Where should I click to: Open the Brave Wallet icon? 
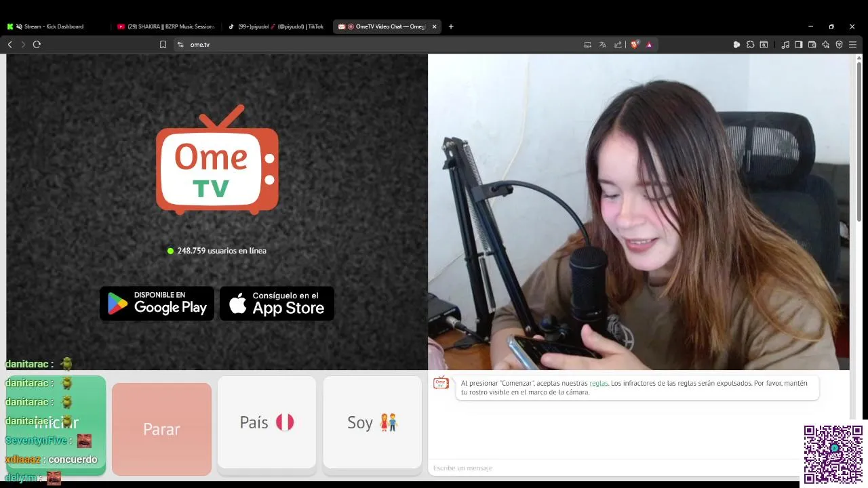click(x=812, y=45)
